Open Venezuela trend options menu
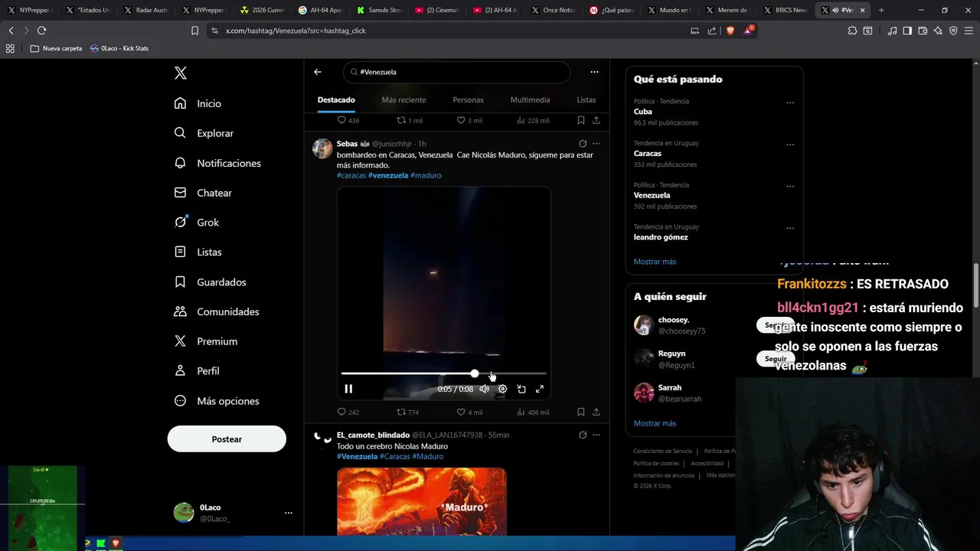This screenshot has height=551, width=980. point(790,186)
